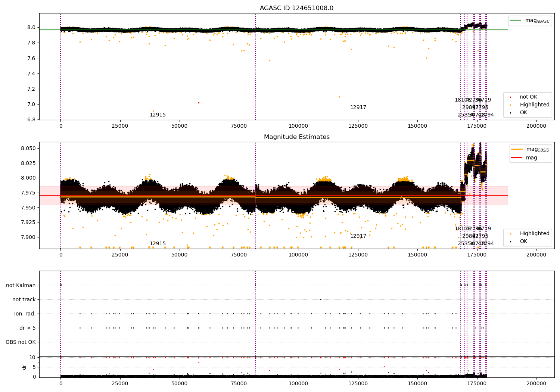560x392 pixels.
Task: Click 'not OK' in the top plot legend
Action: 528,97
